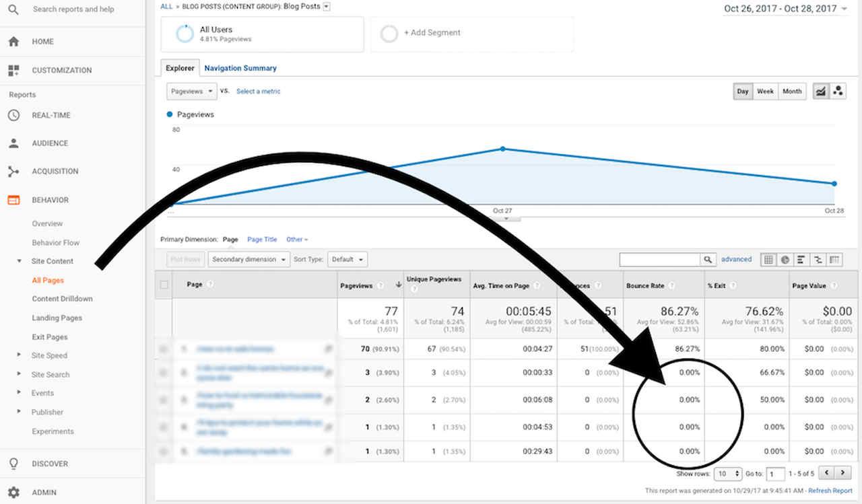This screenshot has height=504, width=862.
Task: Click the Refresh Report link
Action: click(830, 491)
